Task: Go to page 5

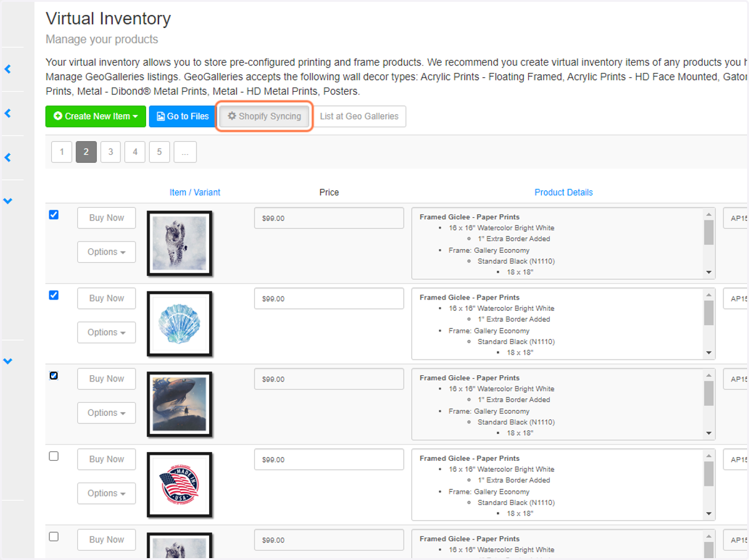Action: 159,152
